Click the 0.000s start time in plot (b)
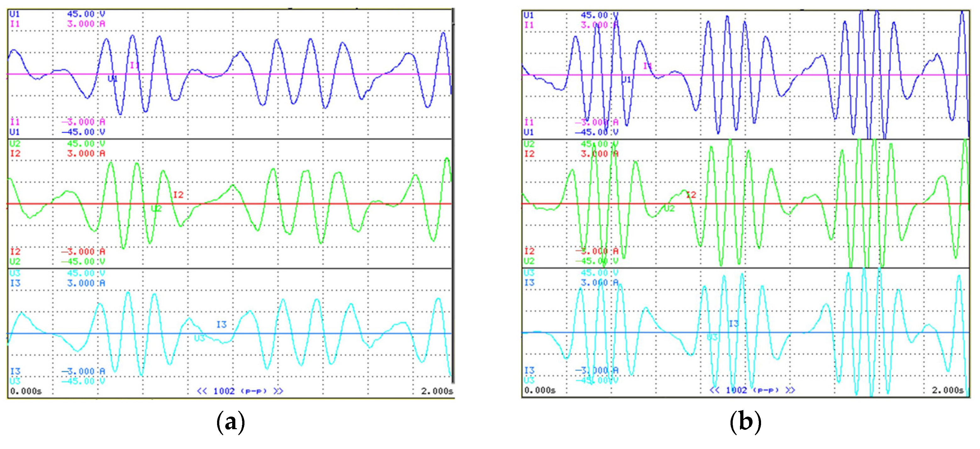 point(540,390)
